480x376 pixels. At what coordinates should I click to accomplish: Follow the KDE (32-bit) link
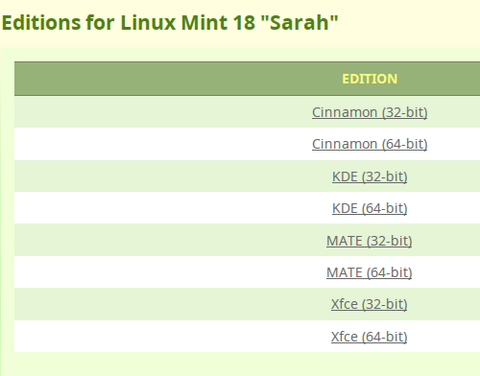click(369, 176)
